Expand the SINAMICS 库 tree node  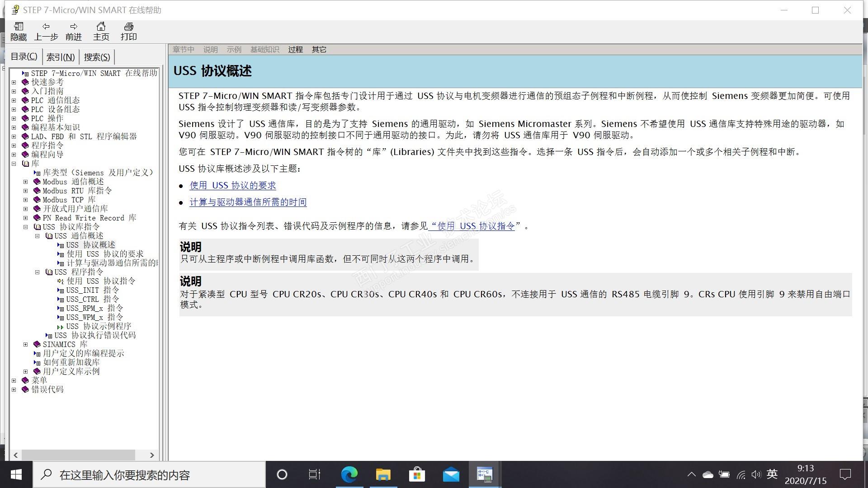click(x=26, y=344)
